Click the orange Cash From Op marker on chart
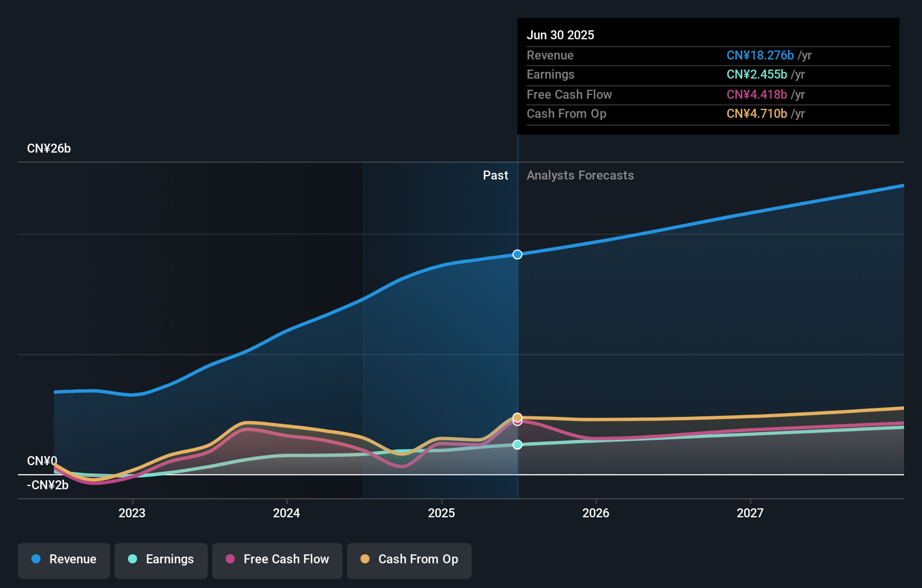The width and height of the screenshot is (922, 588). pyautogui.click(x=517, y=417)
